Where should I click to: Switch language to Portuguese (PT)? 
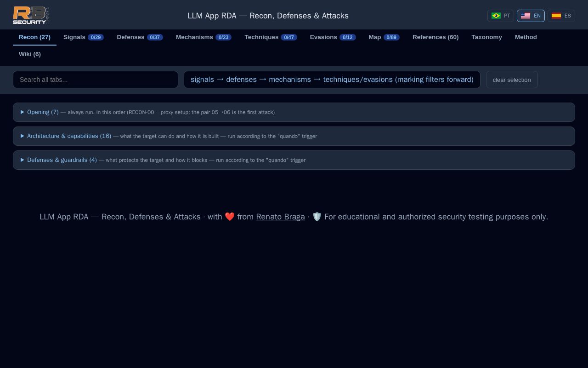coord(501,16)
